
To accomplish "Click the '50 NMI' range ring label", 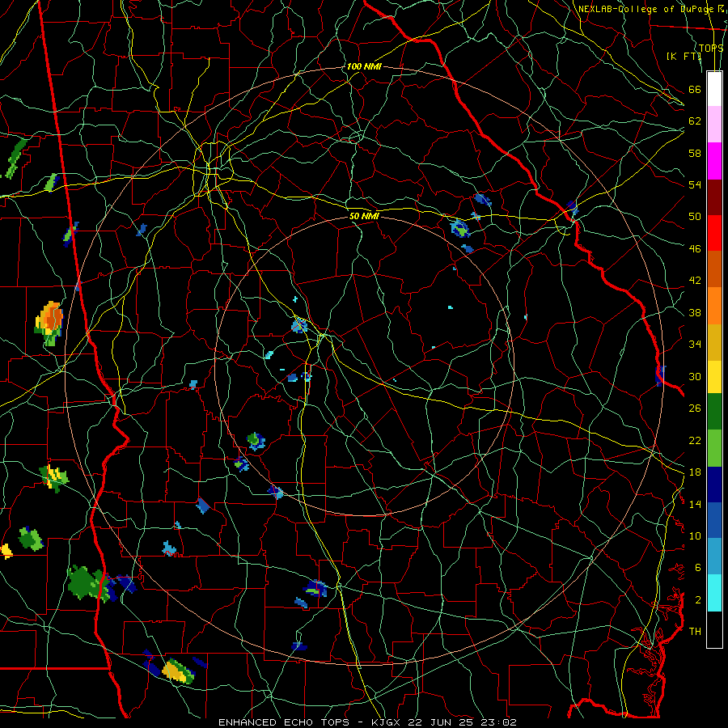I will [364, 216].
